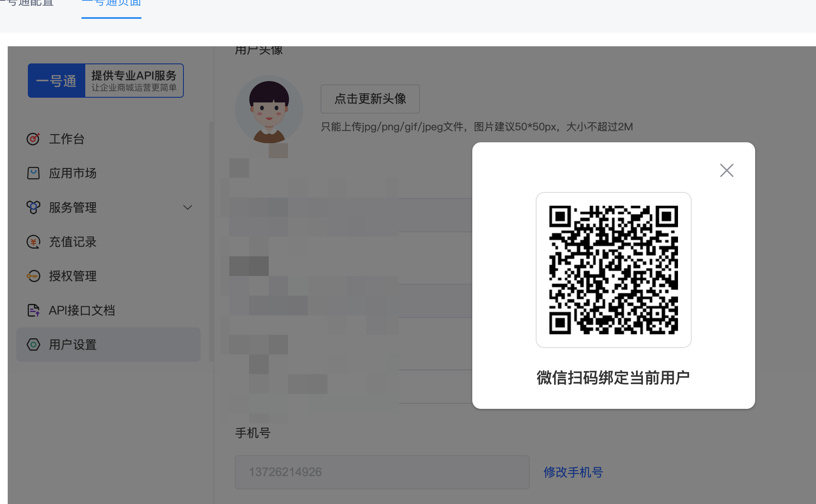Click the avatar upload hint text
Screen dimensions: 816x504
point(477,127)
